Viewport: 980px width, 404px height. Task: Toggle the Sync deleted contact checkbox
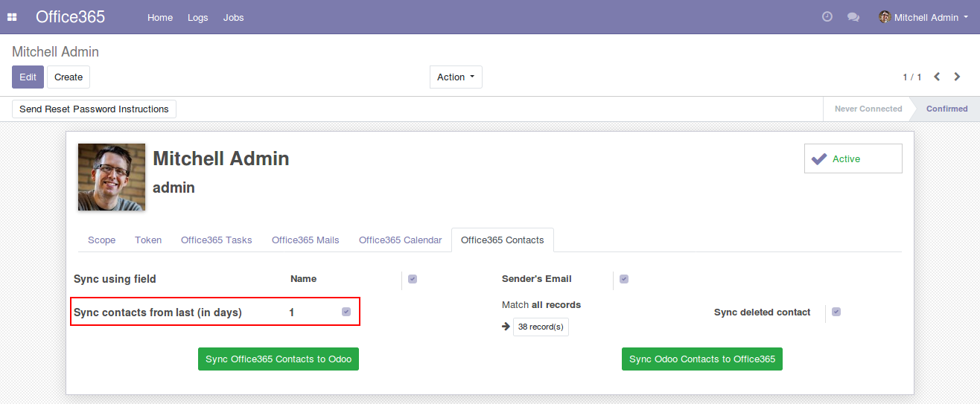tap(836, 312)
